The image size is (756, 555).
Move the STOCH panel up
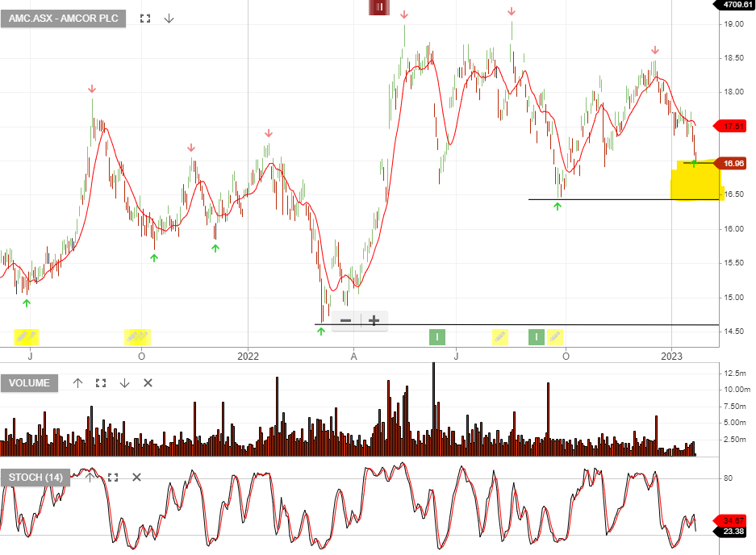(x=90, y=477)
